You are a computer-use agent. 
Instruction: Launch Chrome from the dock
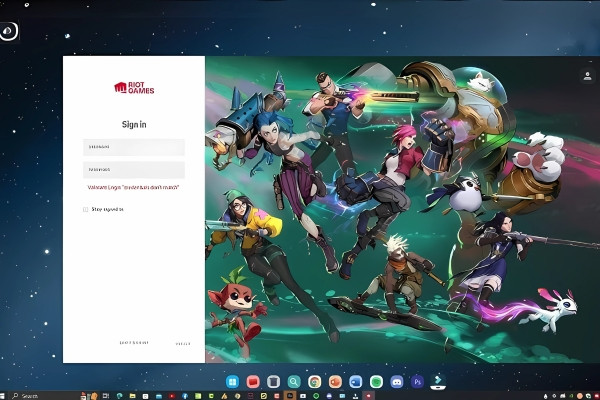(x=315, y=381)
